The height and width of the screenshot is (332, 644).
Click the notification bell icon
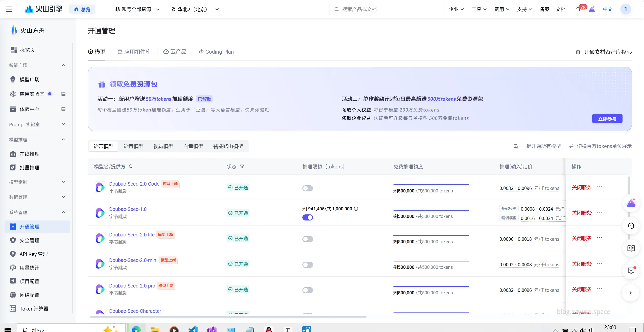tap(578, 10)
